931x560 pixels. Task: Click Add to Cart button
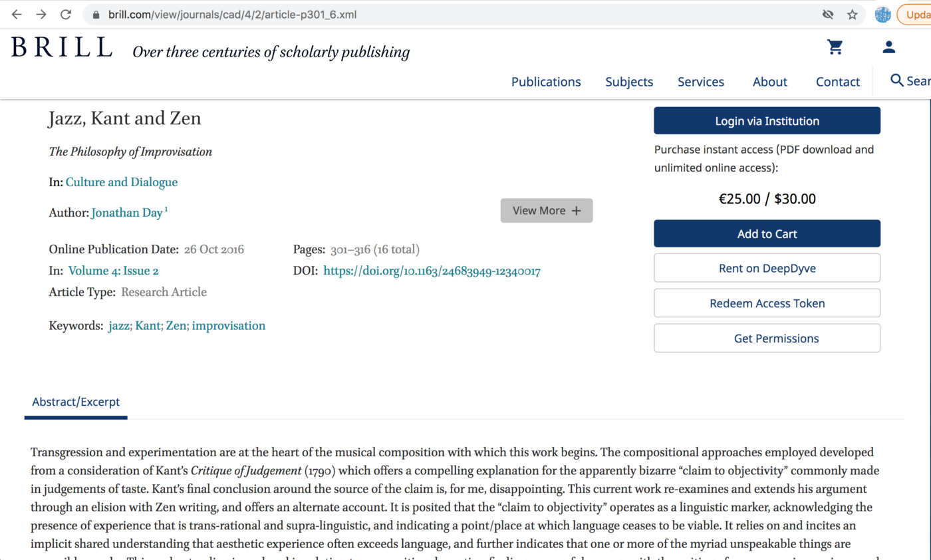(x=767, y=233)
